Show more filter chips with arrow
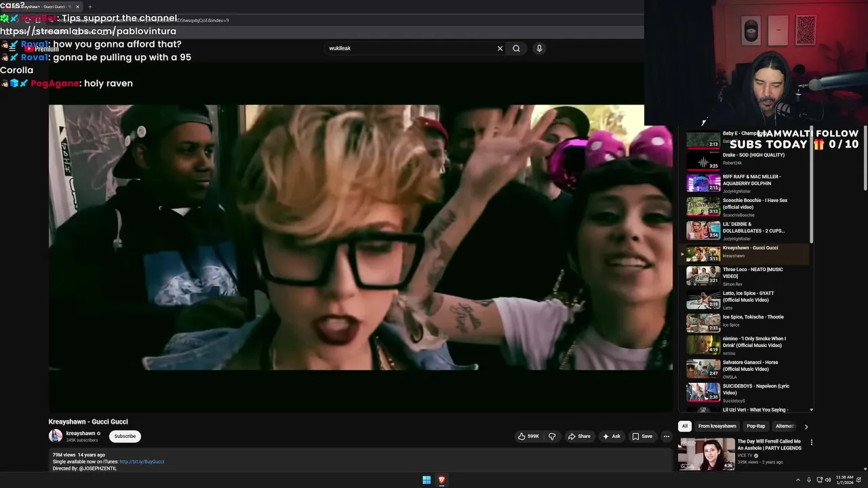Viewport: 868px width, 488px height. pos(806,426)
